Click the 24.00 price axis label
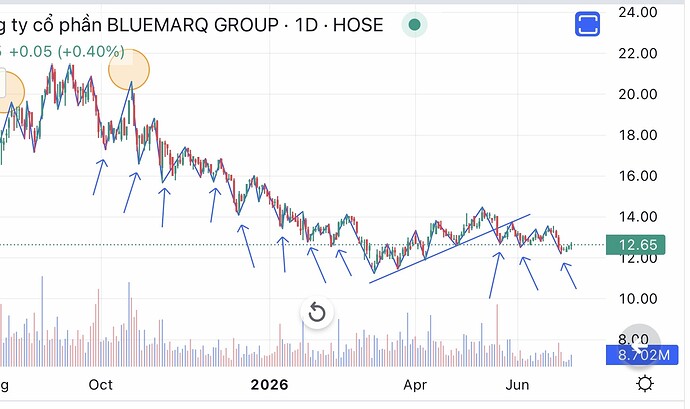The height and width of the screenshot is (409, 690). [638, 12]
